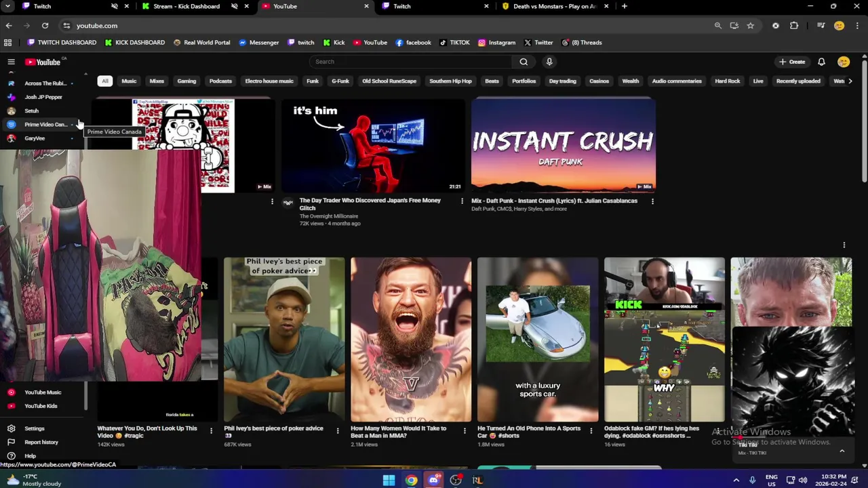The image size is (868, 488).
Task: Focus the YouTube search field
Action: (410, 62)
